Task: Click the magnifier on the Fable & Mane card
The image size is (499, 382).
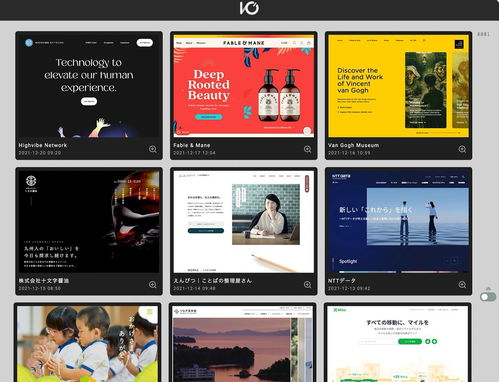Action: point(307,149)
